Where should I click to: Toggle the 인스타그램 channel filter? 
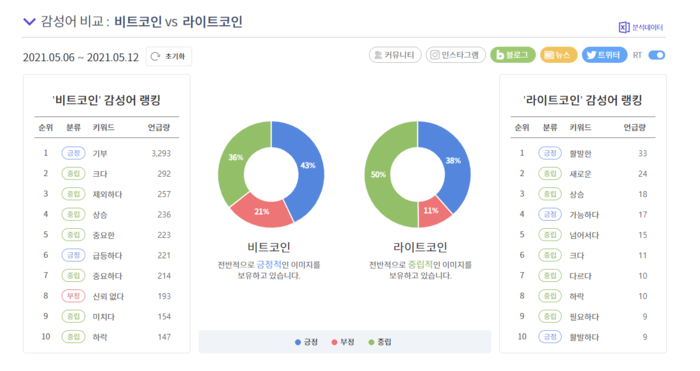pos(455,55)
